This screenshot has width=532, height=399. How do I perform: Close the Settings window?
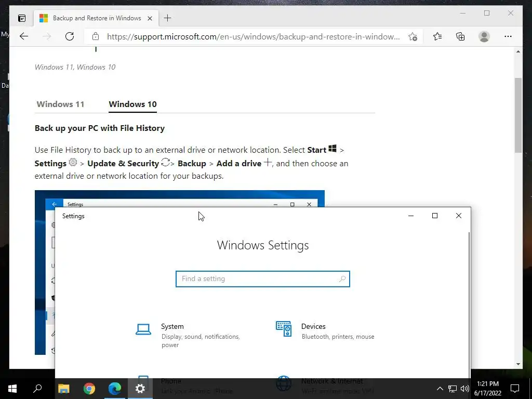(459, 216)
